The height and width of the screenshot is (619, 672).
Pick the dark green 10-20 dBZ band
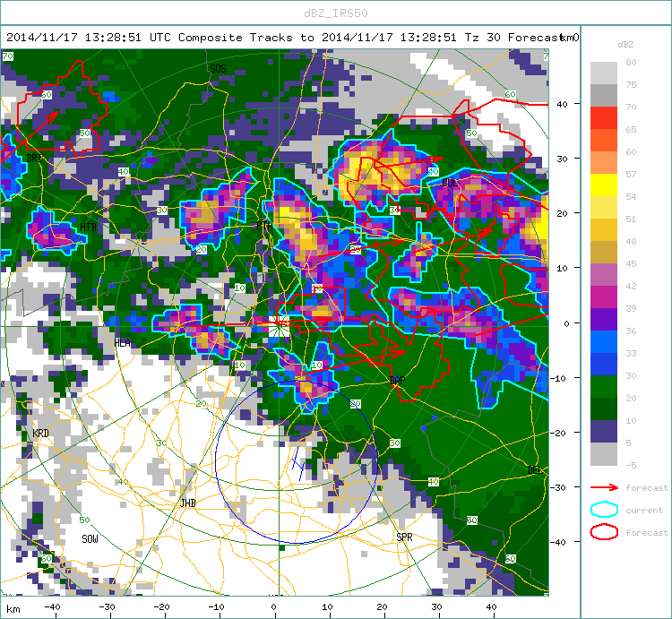[x=603, y=408]
